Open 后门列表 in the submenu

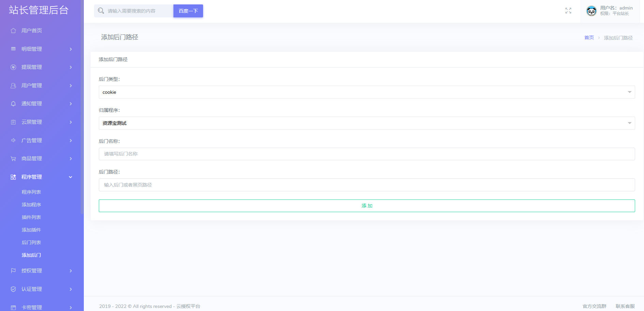(31, 242)
